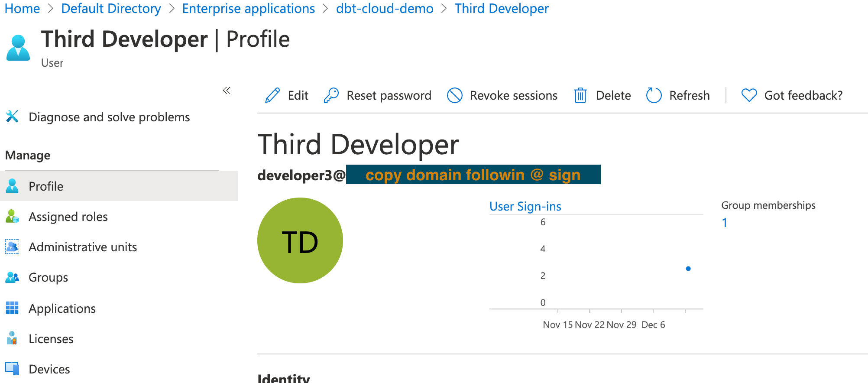This screenshot has width=868, height=383.
Task: Select Administrative units in sidebar
Action: [x=82, y=247]
